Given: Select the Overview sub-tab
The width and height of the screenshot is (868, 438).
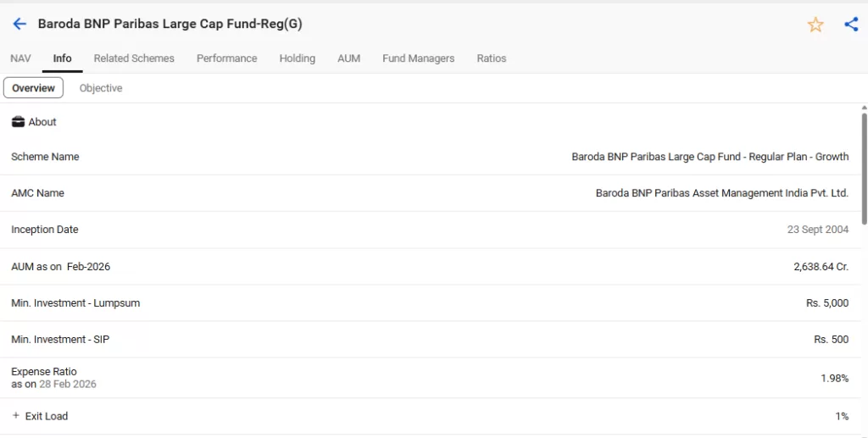Looking at the screenshot, I should click(33, 88).
